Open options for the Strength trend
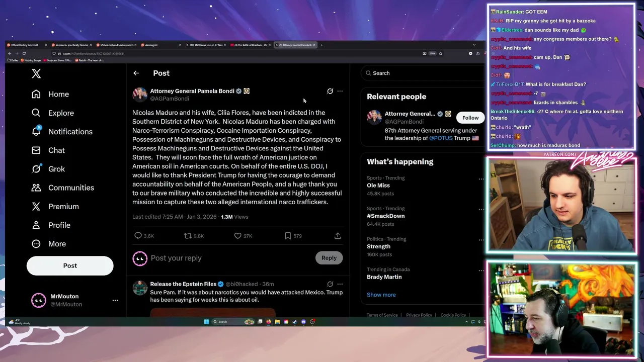 (481, 240)
